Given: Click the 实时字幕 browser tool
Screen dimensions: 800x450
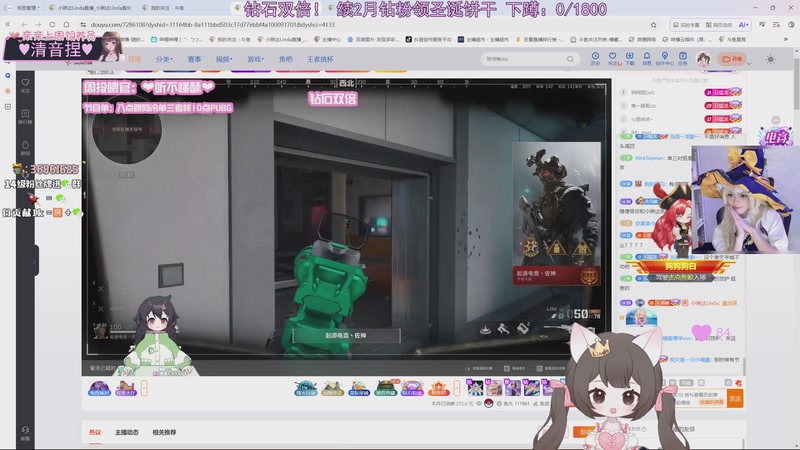Looking at the screenshot, I should point(686,24).
